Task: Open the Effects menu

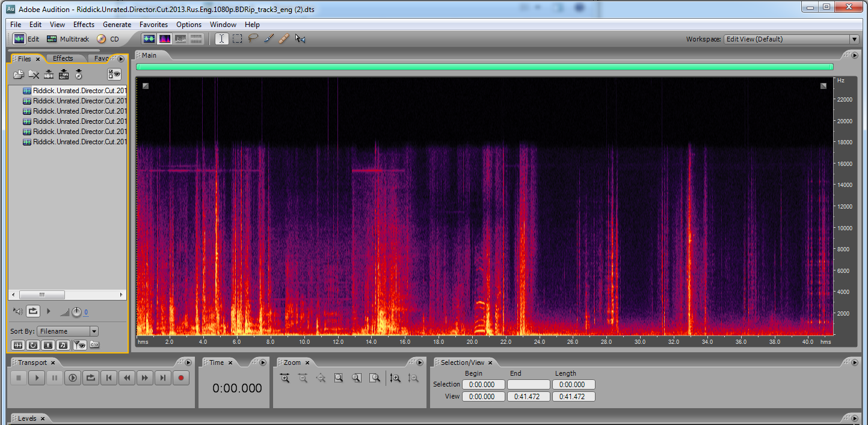Action: (x=84, y=25)
